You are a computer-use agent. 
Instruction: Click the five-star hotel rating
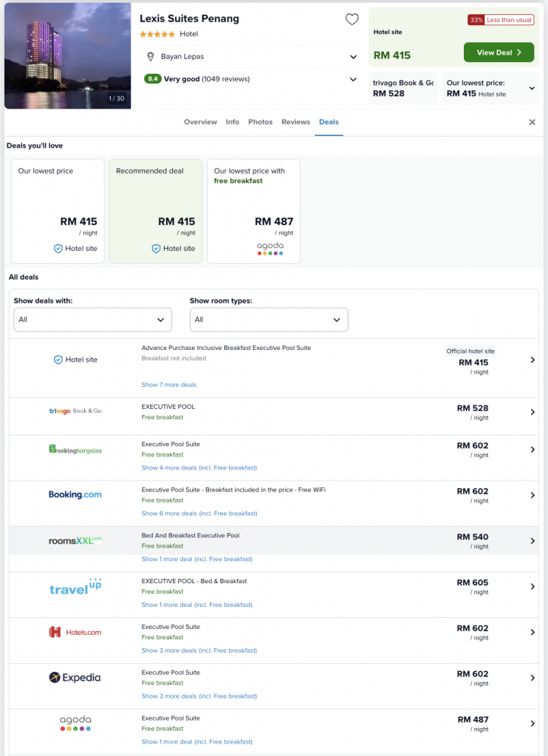157,34
